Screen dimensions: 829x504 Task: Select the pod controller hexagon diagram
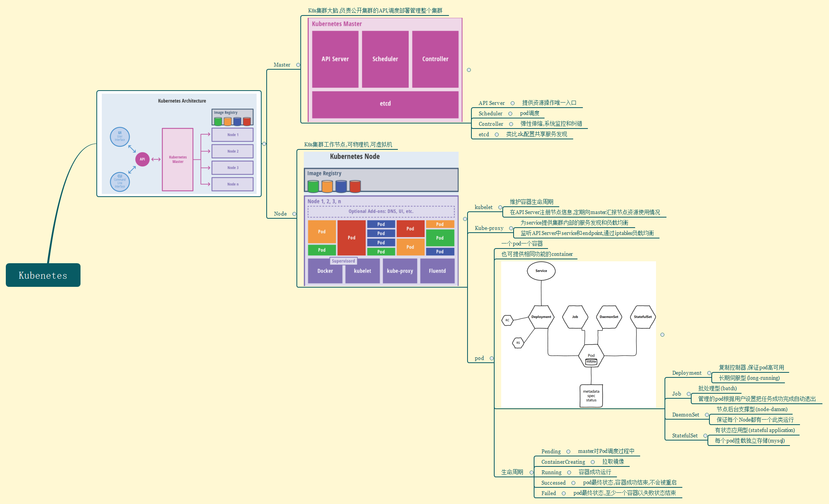pos(578,334)
